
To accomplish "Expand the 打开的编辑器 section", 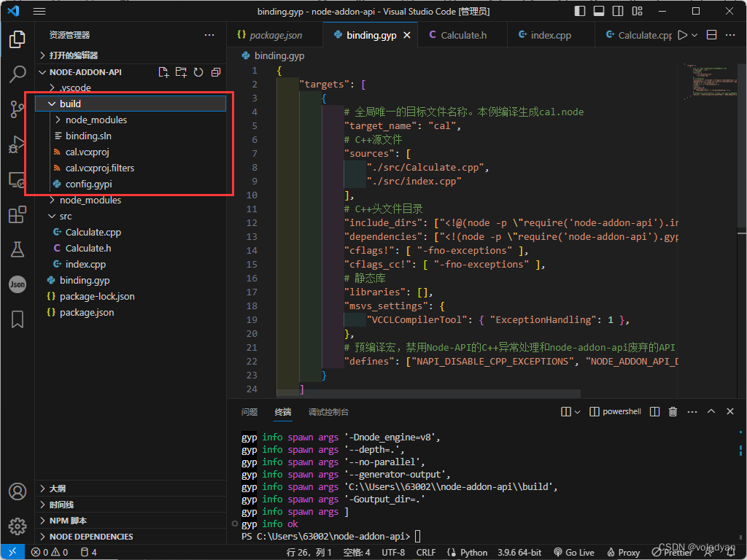I will coord(131,55).
